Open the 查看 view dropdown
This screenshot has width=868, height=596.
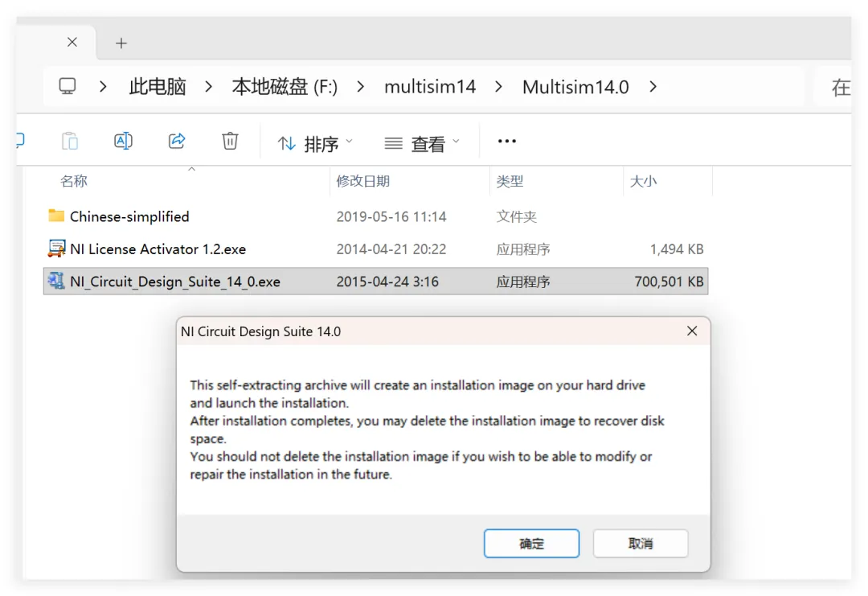pyautogui.click(x=422, y=144)
